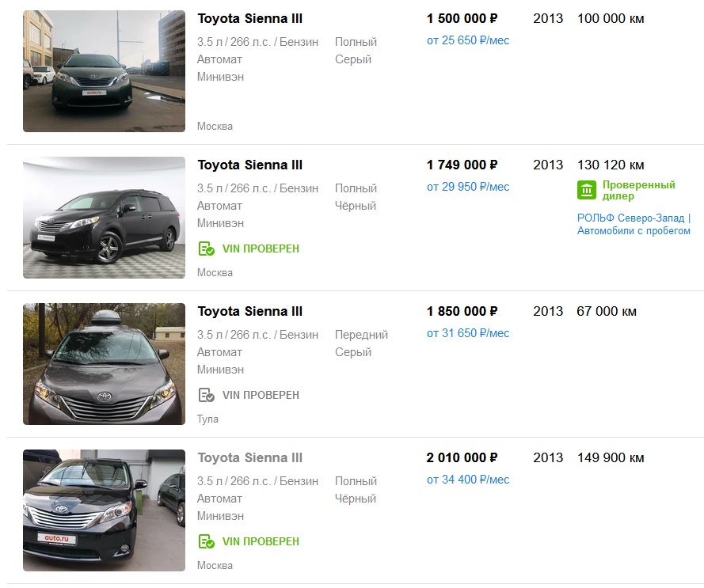Open Toyota Sienna III title with 130 120 км
This screenshot has height=588, width=704.
(249, 165)
